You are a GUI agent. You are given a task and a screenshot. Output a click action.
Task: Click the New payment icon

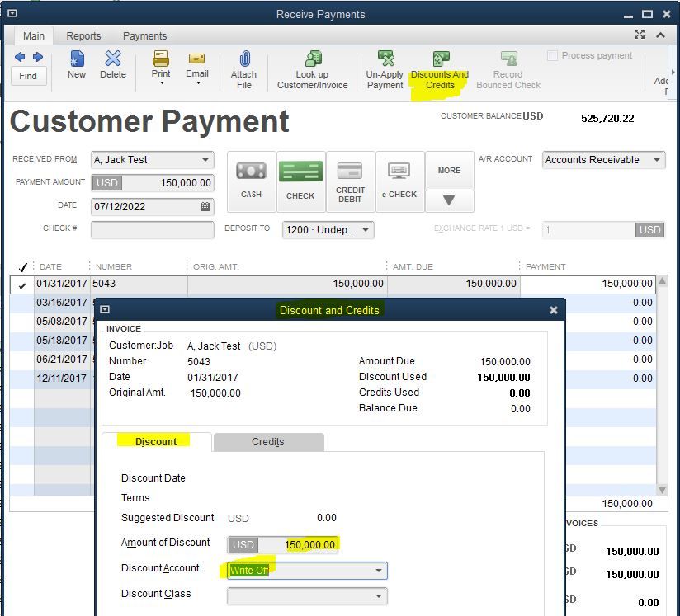tap(77, 59)
